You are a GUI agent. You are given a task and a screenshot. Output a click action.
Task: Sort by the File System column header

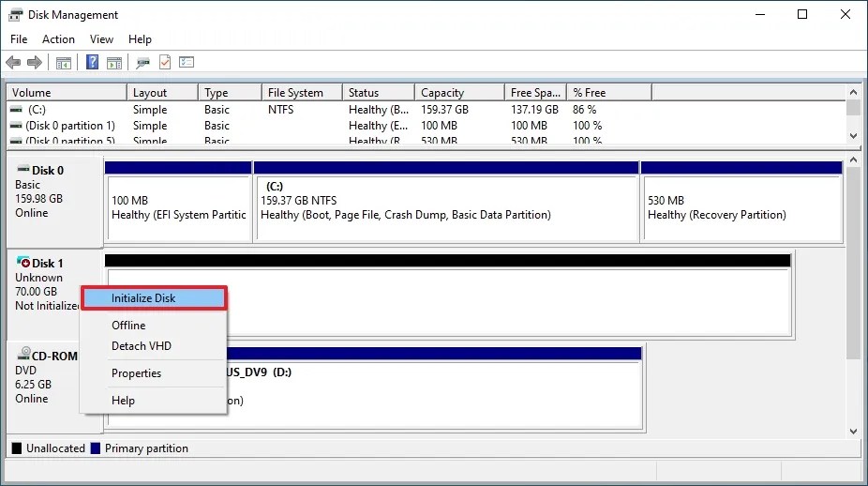pos(302,93)
